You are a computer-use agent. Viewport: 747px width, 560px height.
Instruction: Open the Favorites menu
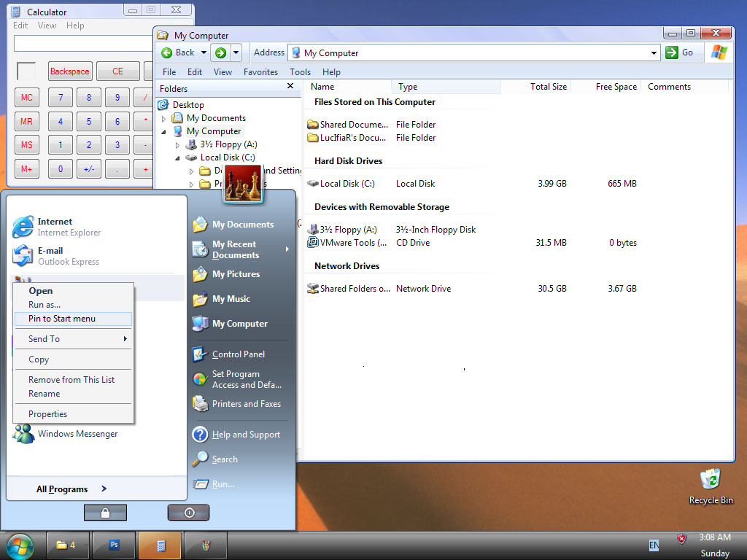click(x=260, y=72)
